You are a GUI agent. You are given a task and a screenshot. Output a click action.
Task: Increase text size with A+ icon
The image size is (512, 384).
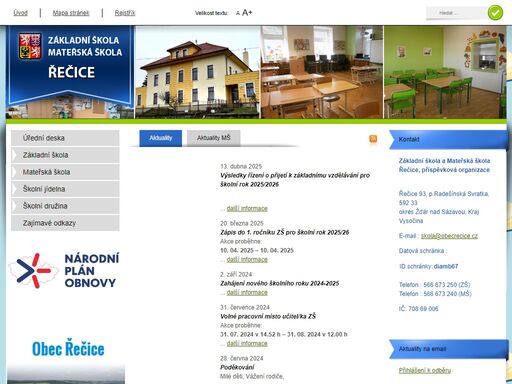(x=247, y=13)
